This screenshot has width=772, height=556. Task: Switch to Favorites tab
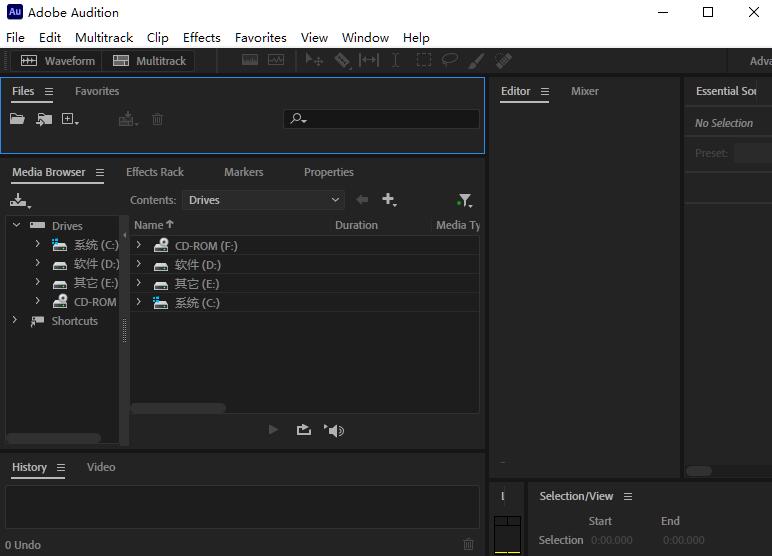[x=97, y=91]
